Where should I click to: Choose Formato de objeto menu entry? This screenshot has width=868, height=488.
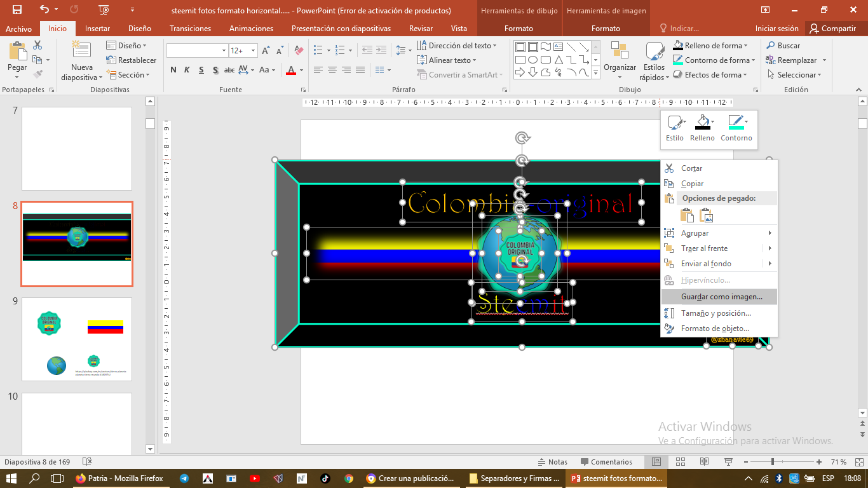tap(719, 329)
